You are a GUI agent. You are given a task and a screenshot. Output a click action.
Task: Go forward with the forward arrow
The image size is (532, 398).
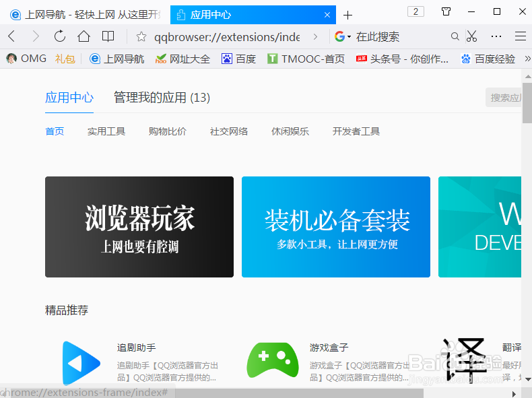pos(35,36)
